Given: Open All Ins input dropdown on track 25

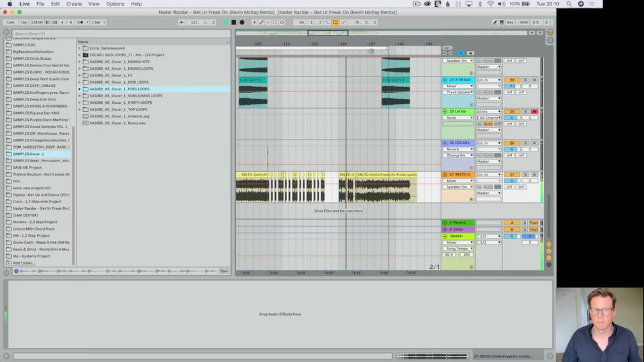Looking at the screenshot, I should pyautogui.click(x=489, y=111).
